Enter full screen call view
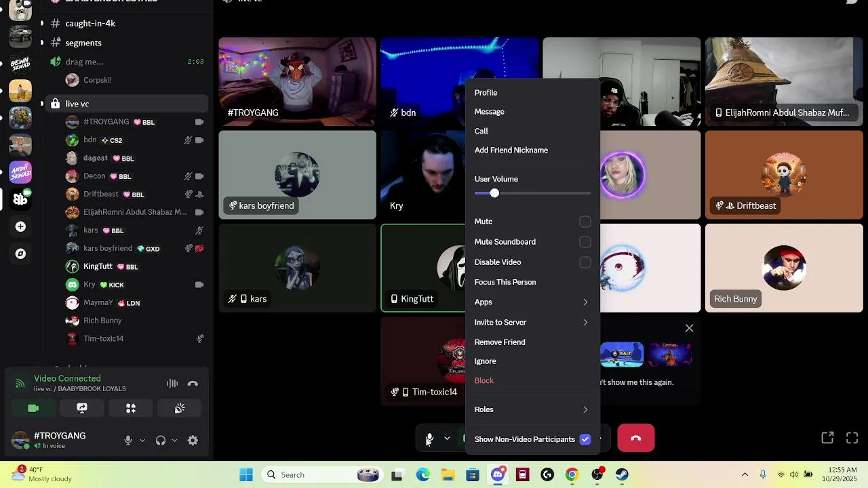 point(852,439)
